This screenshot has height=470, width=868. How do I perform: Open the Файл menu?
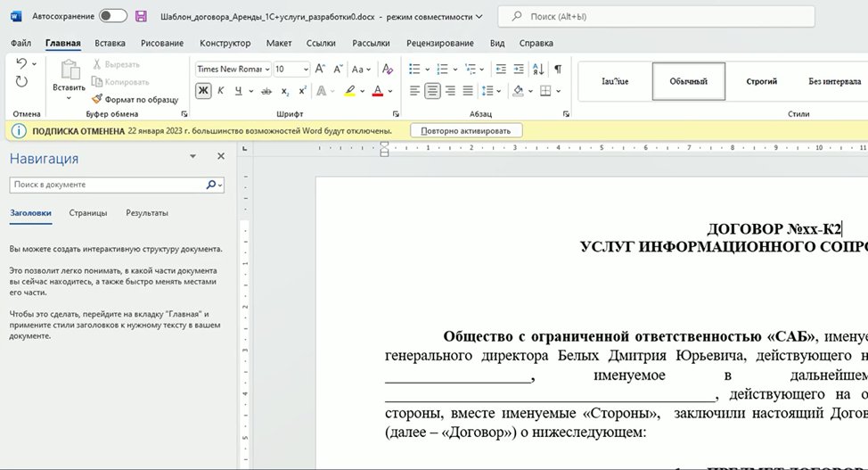coord(21,43)
